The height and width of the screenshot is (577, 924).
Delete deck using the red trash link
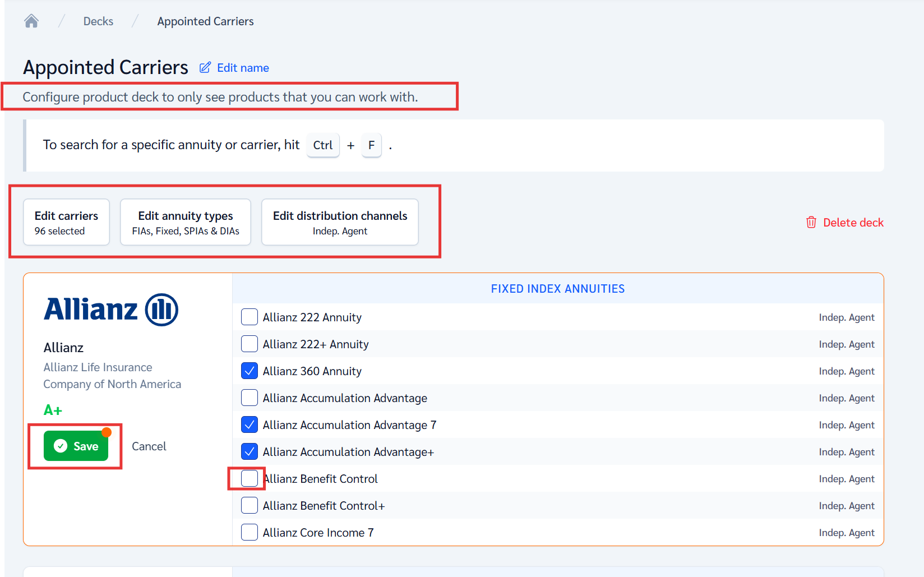click(x=844, y=223)
